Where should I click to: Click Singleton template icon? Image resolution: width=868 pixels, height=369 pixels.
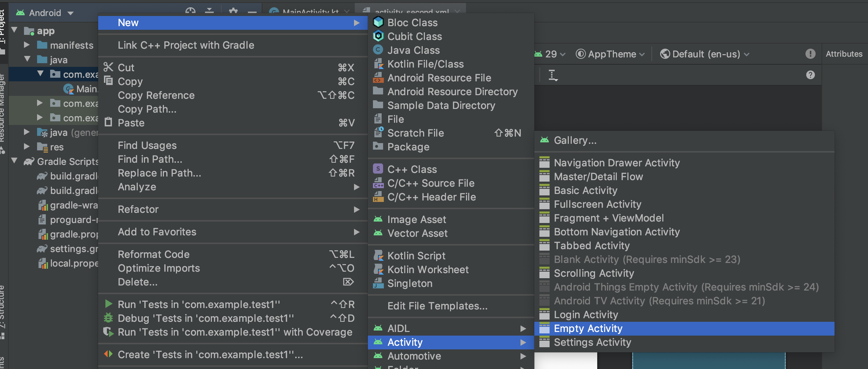(378, 283)
